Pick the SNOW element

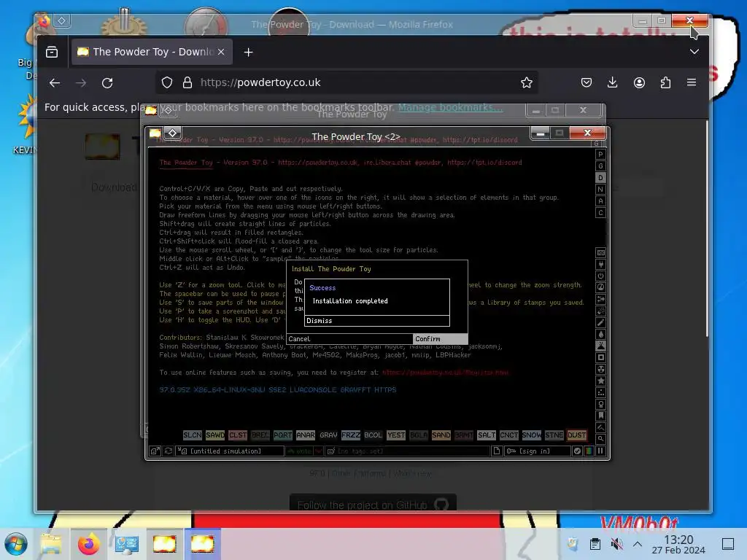532,435
